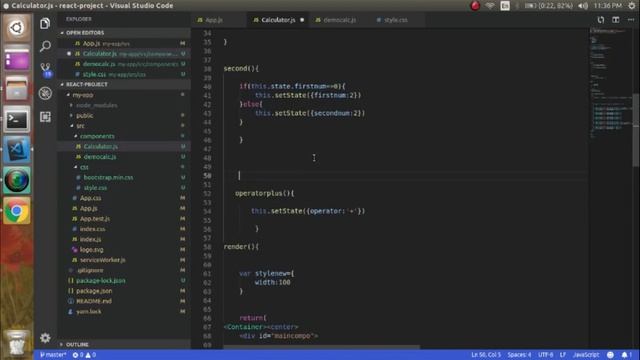
Task: Open Google Chrome from Ubuntu dock
Action: [x=16, y=211]
